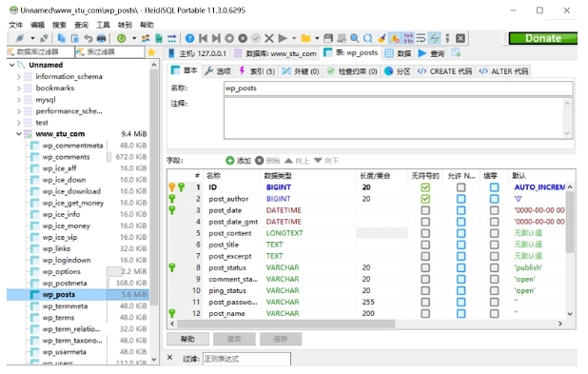Click the 正则表达式 filter input field
Viewport: 588px width, 374px height.
pos(246,359)
